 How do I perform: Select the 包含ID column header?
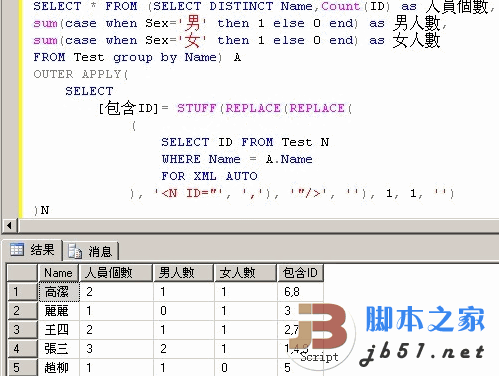point(300,273)
